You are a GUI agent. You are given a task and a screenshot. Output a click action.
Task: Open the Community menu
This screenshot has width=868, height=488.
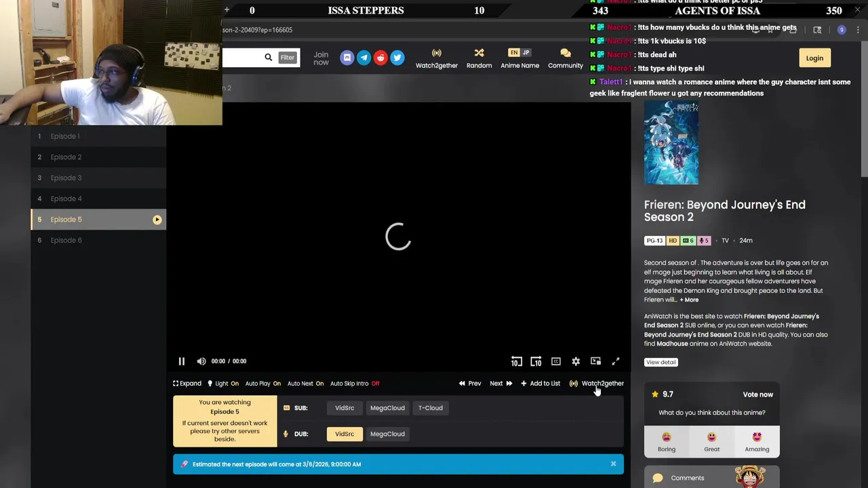[x=566, y=58]
